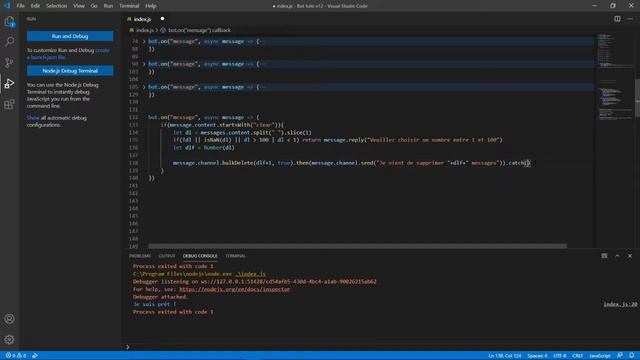
Task: Open the Extensions view
Action: 9,104
